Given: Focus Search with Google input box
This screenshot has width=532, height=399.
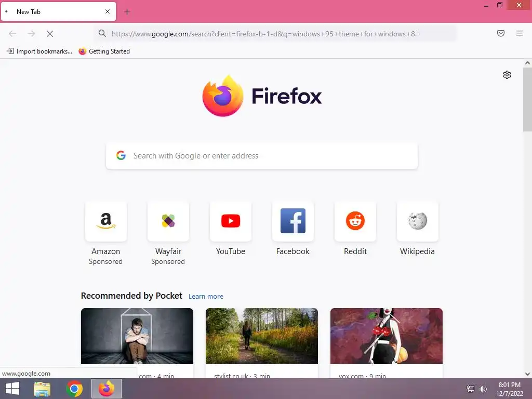Looking at the screenshot, I should (262, 156).
